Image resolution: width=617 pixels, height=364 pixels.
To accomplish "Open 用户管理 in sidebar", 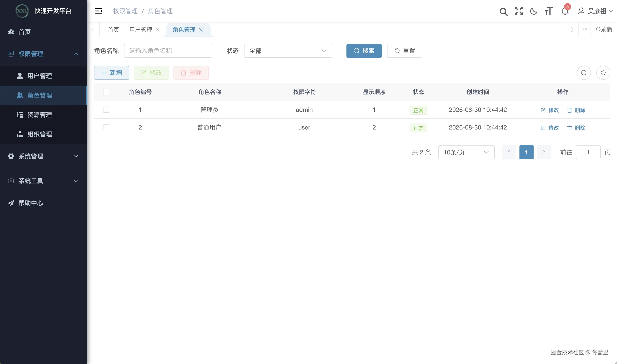I will point(44,76).
